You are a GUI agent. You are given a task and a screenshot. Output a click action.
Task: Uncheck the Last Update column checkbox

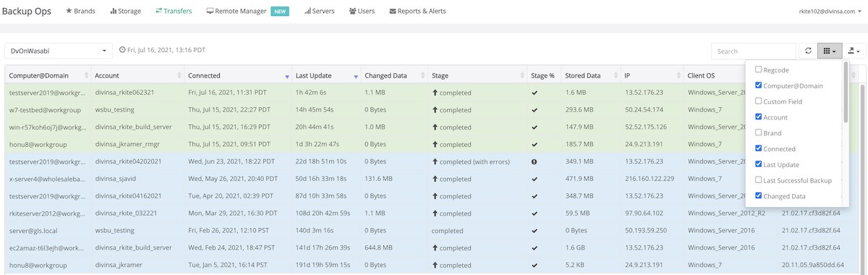(758, 164)
